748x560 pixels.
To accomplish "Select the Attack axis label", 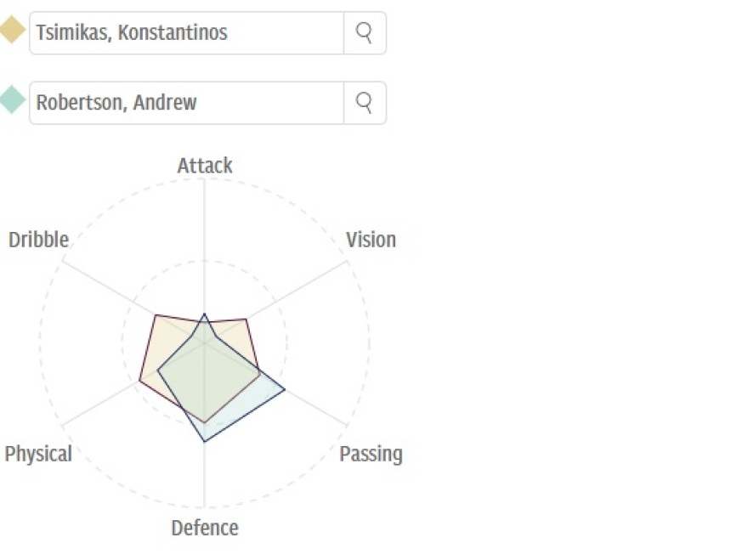I will click(x=205, y=166).
